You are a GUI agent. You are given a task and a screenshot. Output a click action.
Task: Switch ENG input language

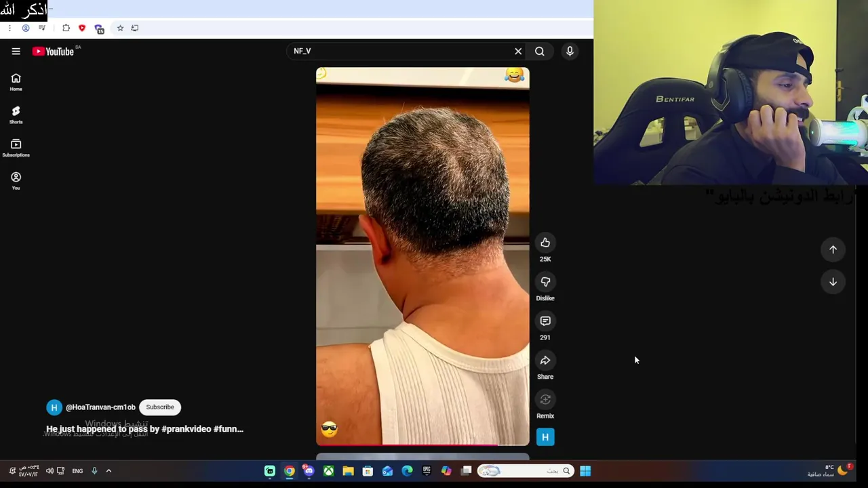coord(77,471)
